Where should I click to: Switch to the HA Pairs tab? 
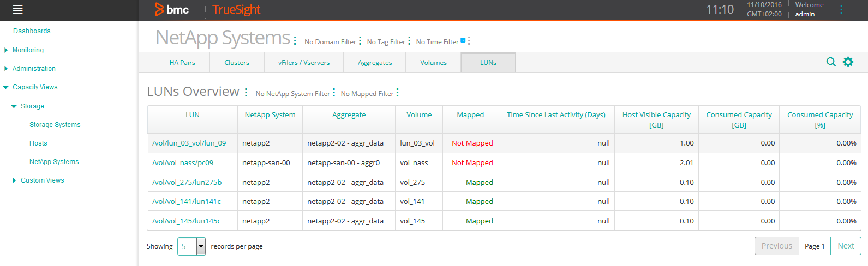coord(182,63)
